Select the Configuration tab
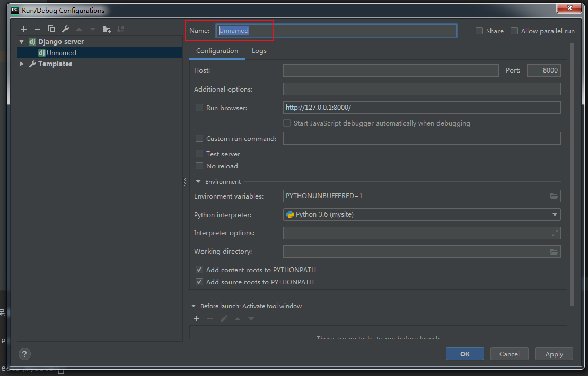Screen dimensions: 588x376 coord(217,51)
